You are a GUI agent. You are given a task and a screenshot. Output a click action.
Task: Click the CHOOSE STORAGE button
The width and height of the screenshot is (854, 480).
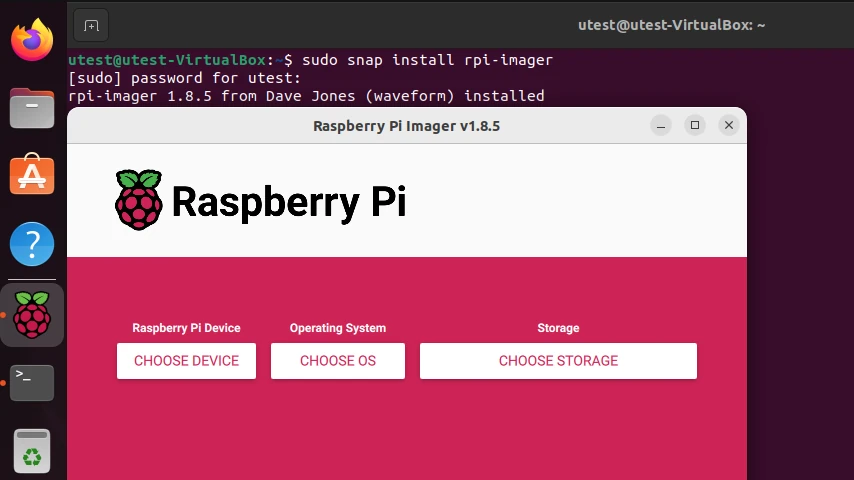pos(558,361)
